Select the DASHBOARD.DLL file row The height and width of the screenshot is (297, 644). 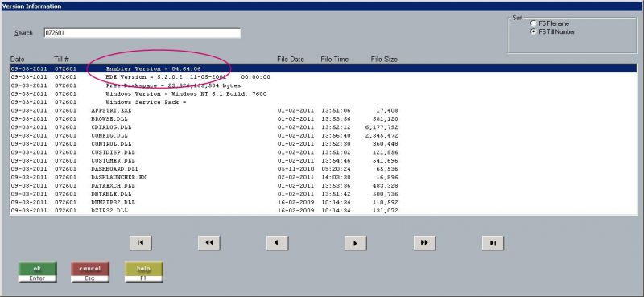pos(324,169)
